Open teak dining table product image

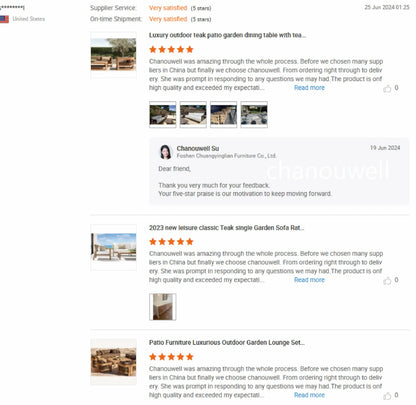[x=113, y=55]
